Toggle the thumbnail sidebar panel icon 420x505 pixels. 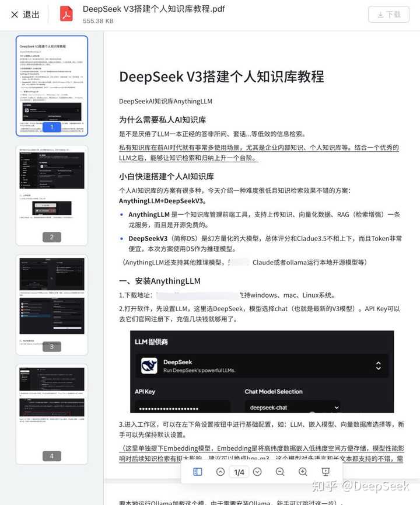point(198,472)
